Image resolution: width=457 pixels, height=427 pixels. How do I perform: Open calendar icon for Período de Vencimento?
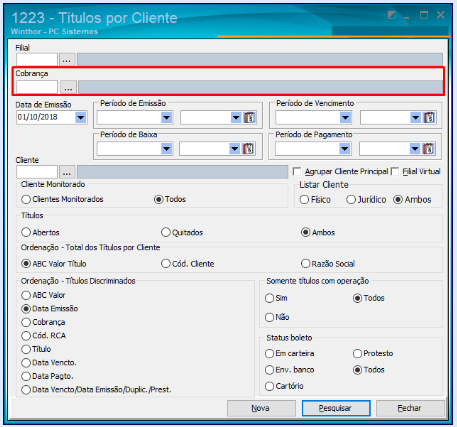coord(429,117)
